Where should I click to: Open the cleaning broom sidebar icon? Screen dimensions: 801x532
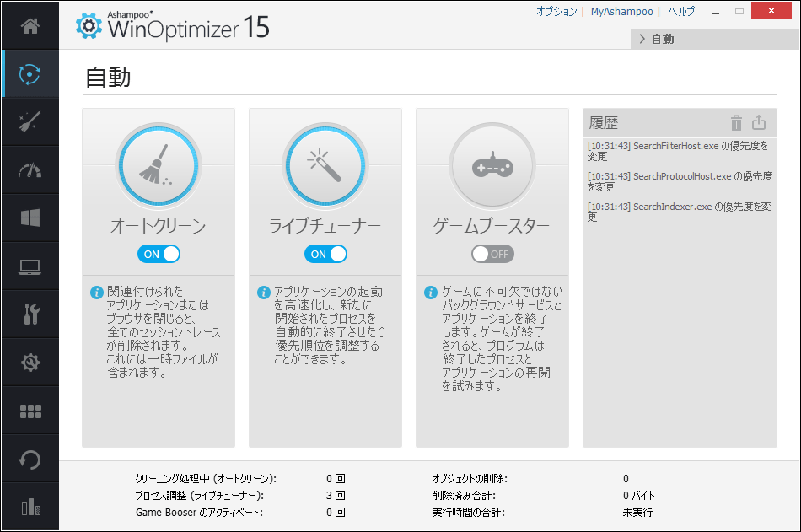[30, 122]
